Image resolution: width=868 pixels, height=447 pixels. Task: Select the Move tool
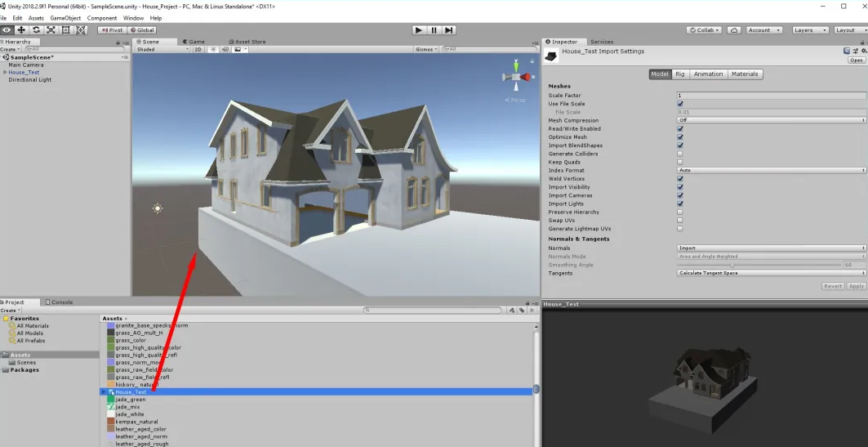(x=21, y=30)
